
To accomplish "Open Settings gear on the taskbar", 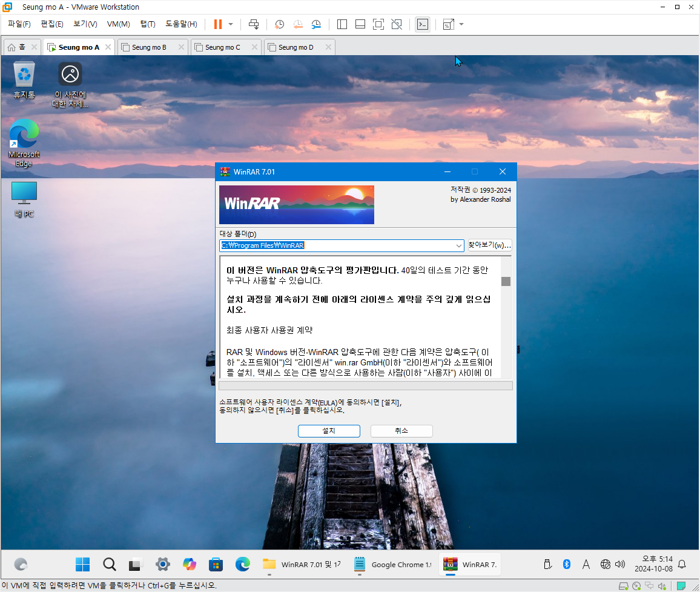I will [162, 564].
